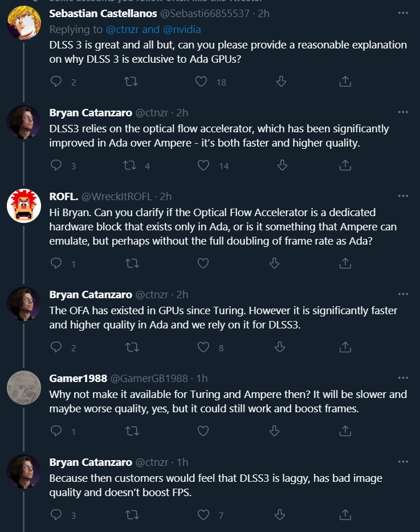
Task: Like Bryan's tweet about customers feeling laggy
Action: point(203,514)
